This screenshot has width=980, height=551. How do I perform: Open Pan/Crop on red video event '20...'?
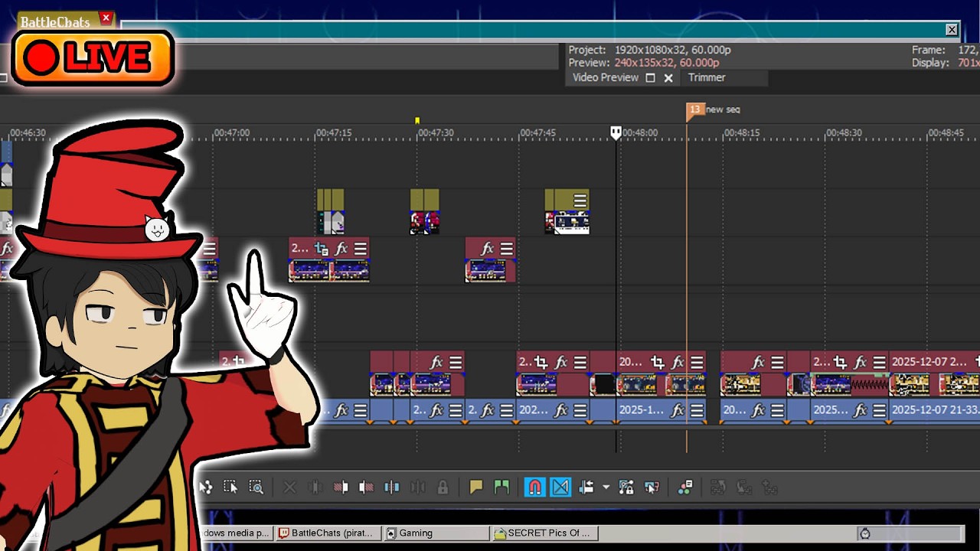[x=658, y=362]
